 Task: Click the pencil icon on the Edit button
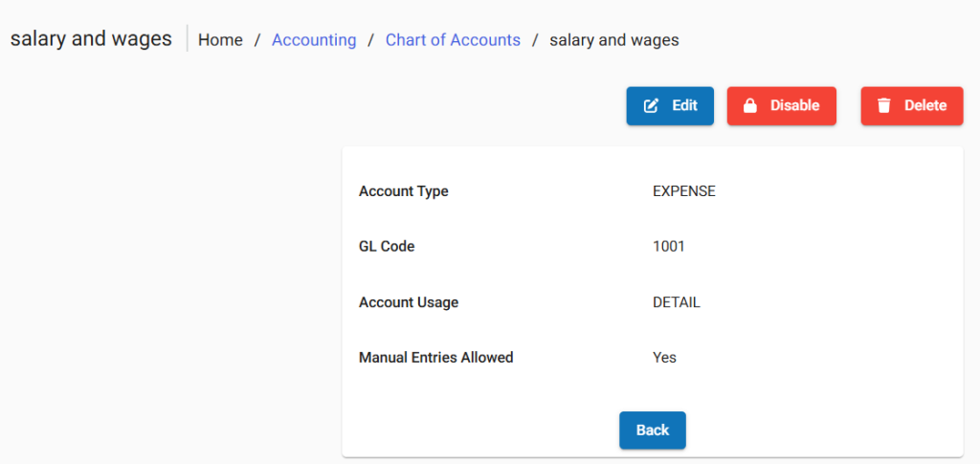[x=652, y=106]
